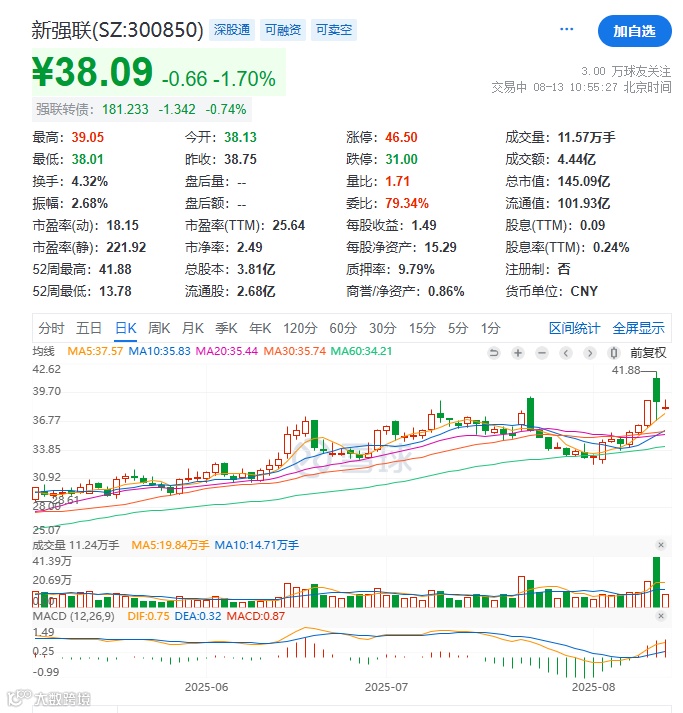683x713 pixels.
Task: Select the 季K chart tab
Action: (226, 328)
